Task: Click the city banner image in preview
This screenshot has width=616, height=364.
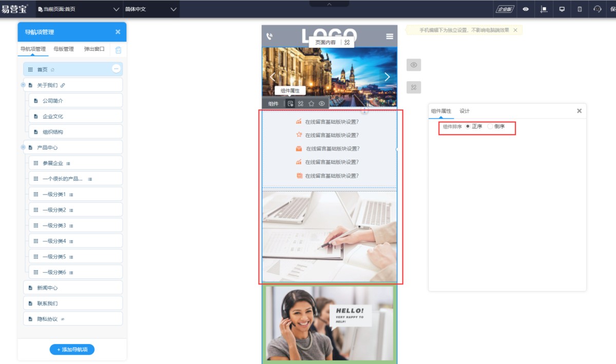Action: pyautogui.click(x=329, y=77)
